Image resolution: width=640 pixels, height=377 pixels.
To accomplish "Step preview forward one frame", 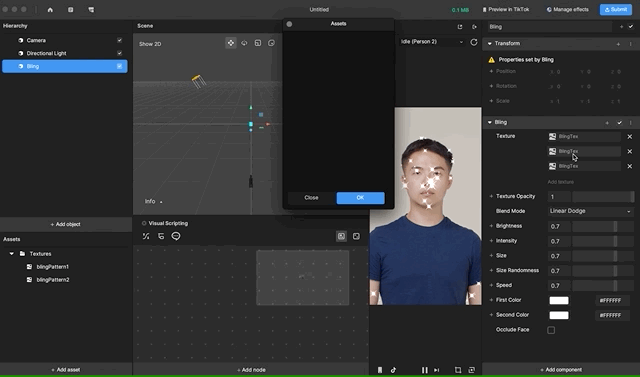I will tap(436, 370).
